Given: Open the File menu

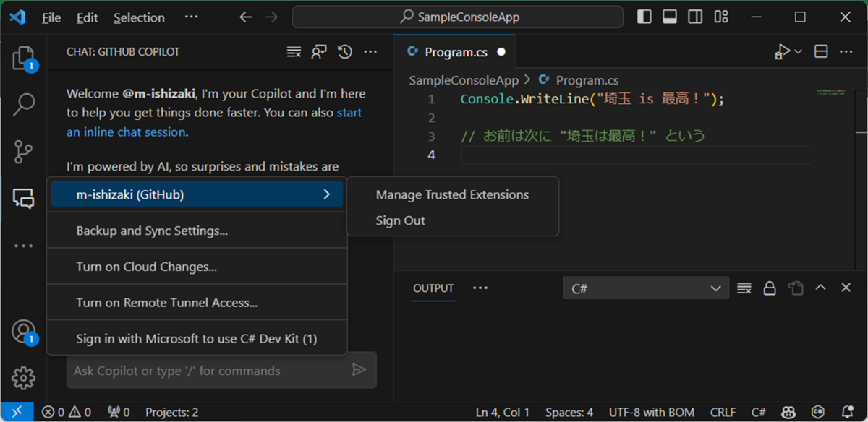Looking at the screenshot, I should click(51, 17).
